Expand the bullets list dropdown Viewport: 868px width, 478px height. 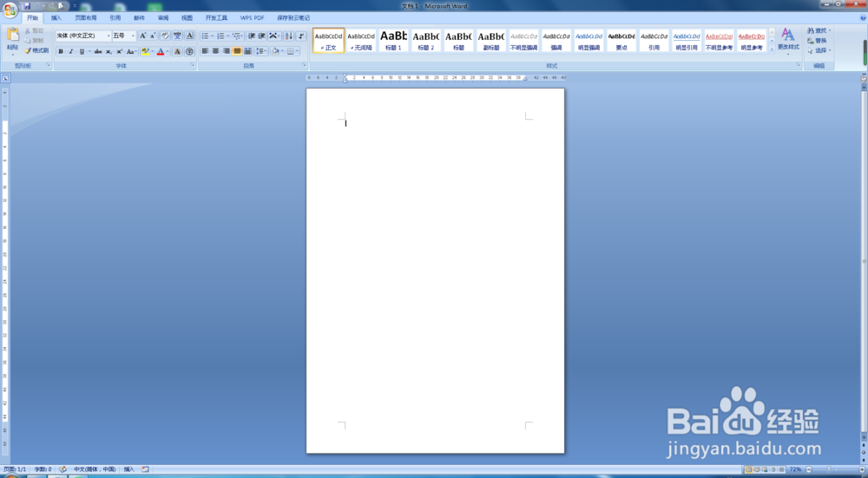coord(212,36)
